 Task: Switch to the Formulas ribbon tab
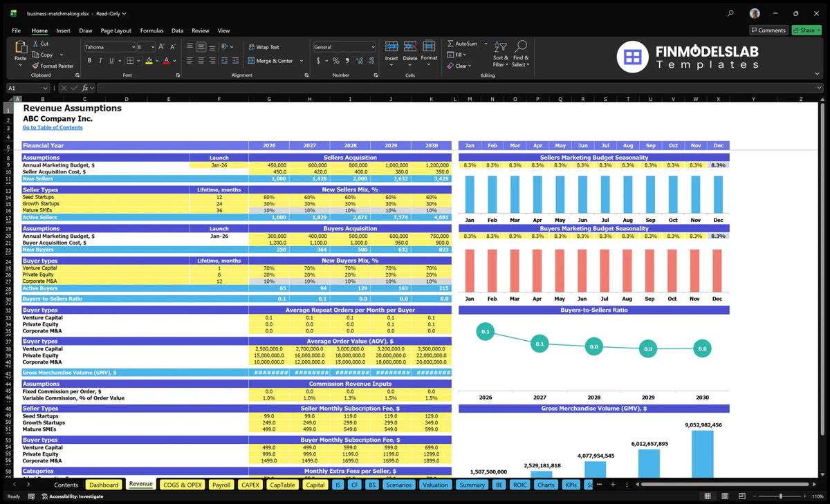pyautogui.click(x=151, y=30)
